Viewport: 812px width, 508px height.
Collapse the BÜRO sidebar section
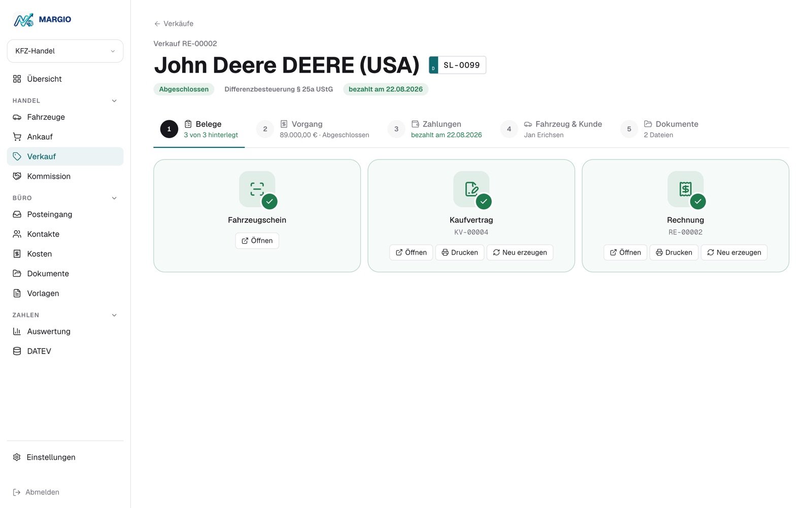pyautogui.click(x=114, y=198)
